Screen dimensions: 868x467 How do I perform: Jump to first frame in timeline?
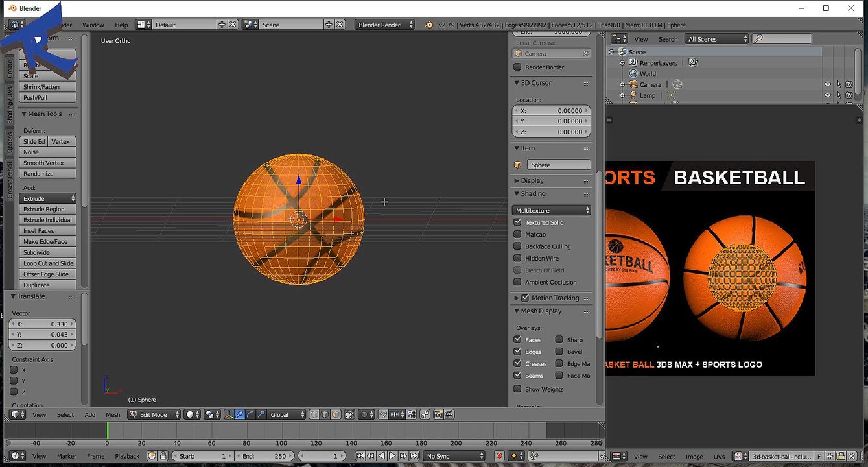(360, 456)
